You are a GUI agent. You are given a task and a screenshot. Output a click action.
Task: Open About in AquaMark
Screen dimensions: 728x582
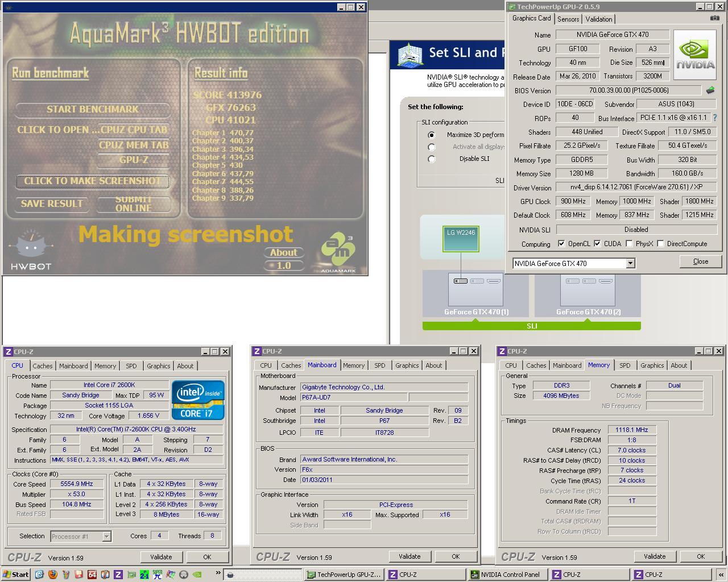pos(283,252)
